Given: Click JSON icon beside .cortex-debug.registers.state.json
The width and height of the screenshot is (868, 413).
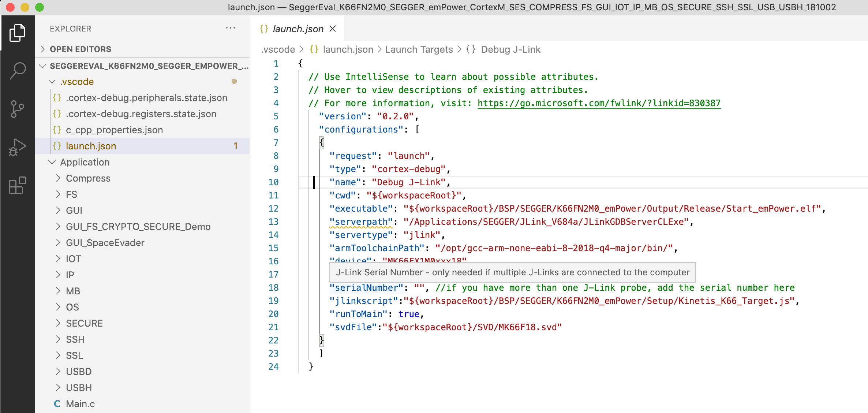Looking at the screenshot, I should (57, 114).
